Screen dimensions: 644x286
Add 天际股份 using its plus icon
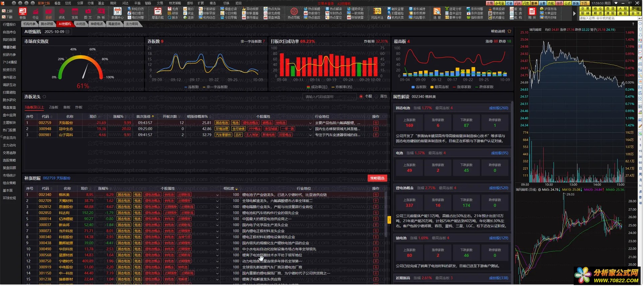pos(376,123)
